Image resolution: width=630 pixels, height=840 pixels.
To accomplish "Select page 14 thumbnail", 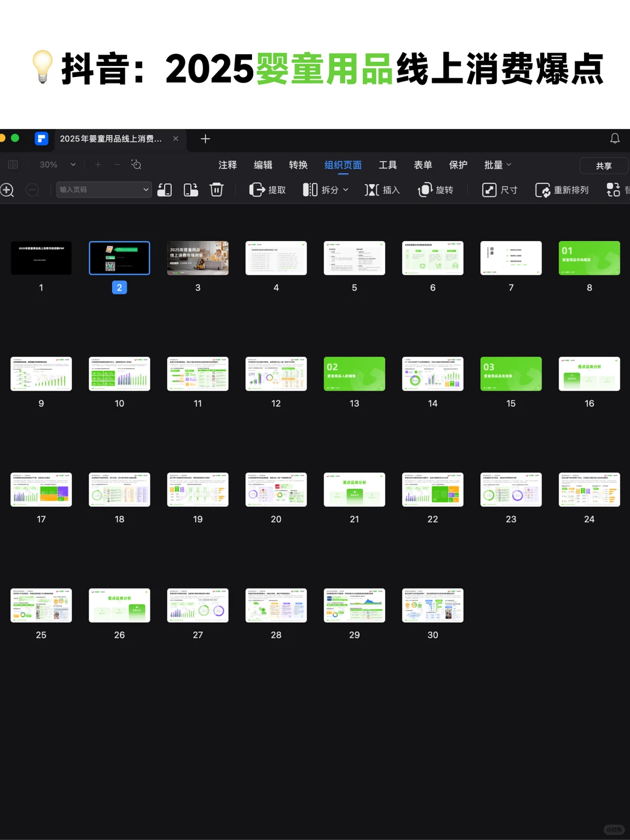I will (x=433, y=374).
